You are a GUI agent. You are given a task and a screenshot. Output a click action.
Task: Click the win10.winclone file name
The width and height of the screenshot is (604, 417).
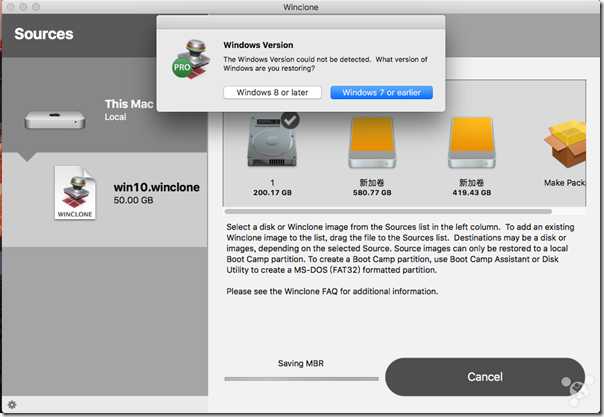pos(156,187)
